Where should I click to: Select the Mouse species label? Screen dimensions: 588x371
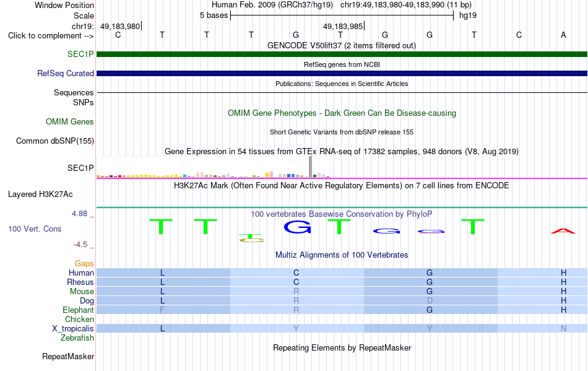click(82, 292)
